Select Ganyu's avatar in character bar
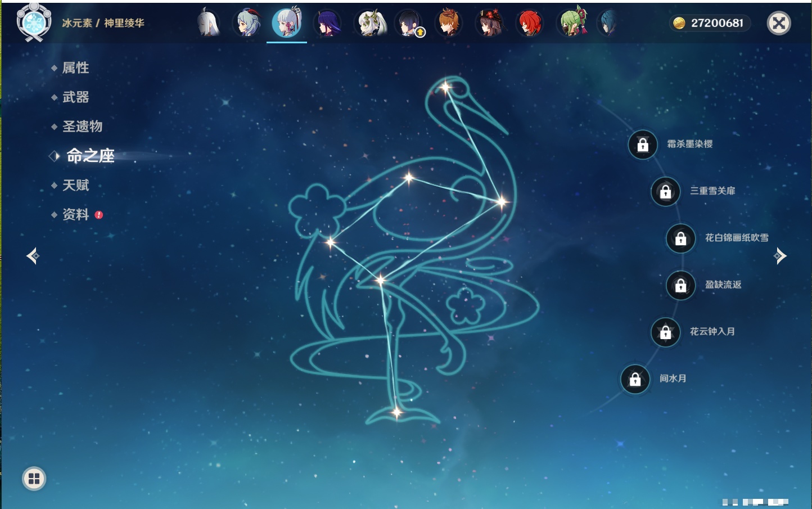The height and width of the screenshot is (509, 812). (247, 23)
